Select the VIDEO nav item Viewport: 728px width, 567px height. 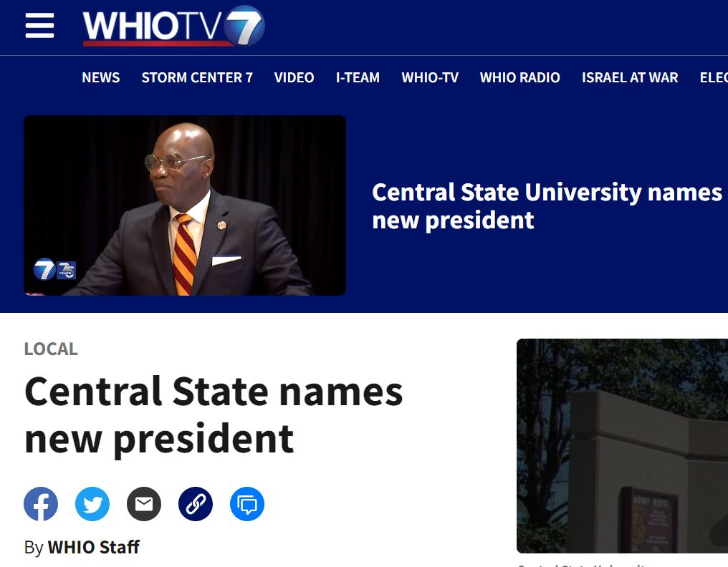click(294, 77)
